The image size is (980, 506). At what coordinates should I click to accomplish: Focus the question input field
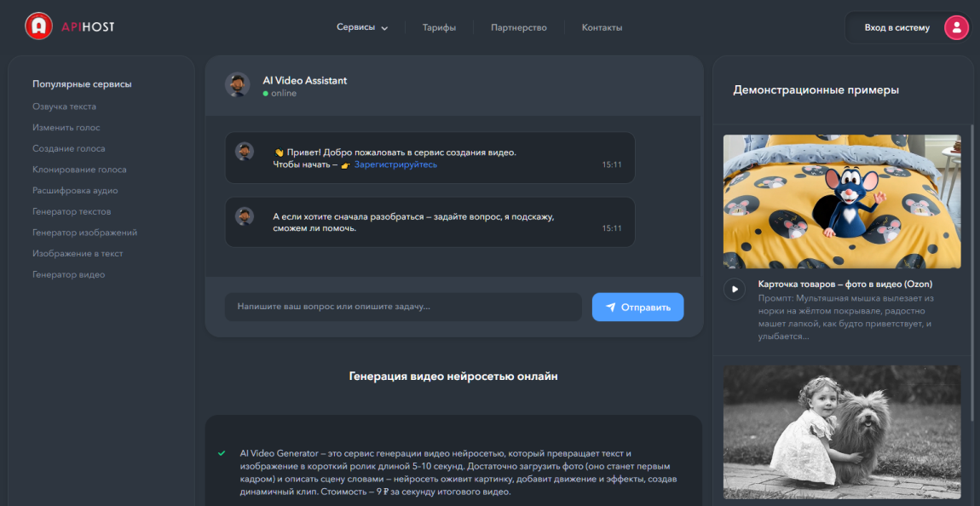click(403, 307)
